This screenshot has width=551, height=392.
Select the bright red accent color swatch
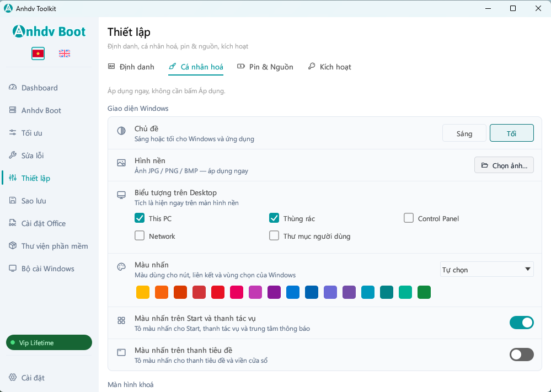point(218,292)
